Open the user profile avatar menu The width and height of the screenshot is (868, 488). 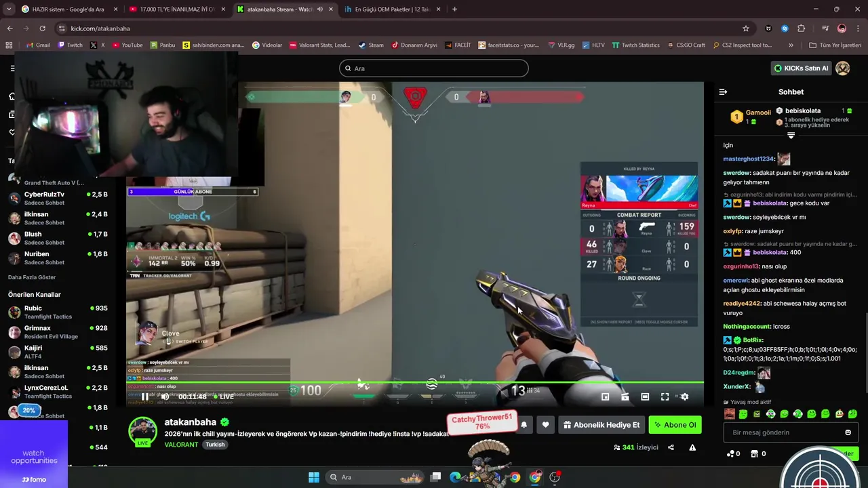(843, 68)
